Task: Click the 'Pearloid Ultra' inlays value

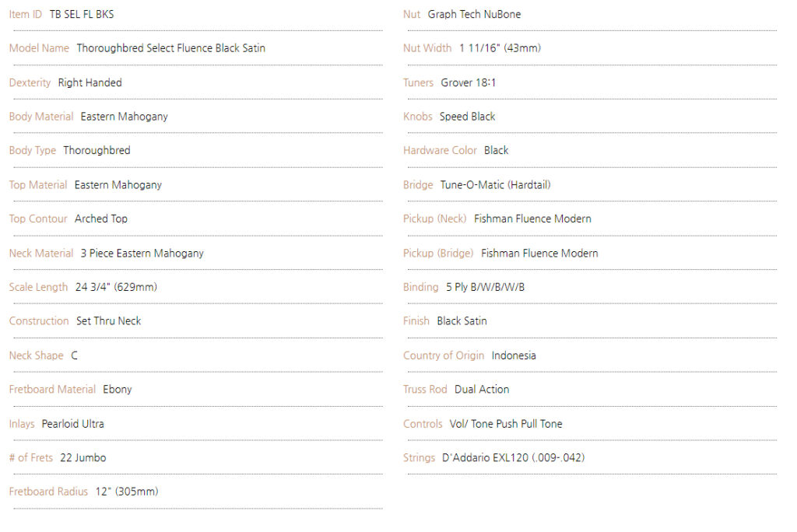Action: 72,424
